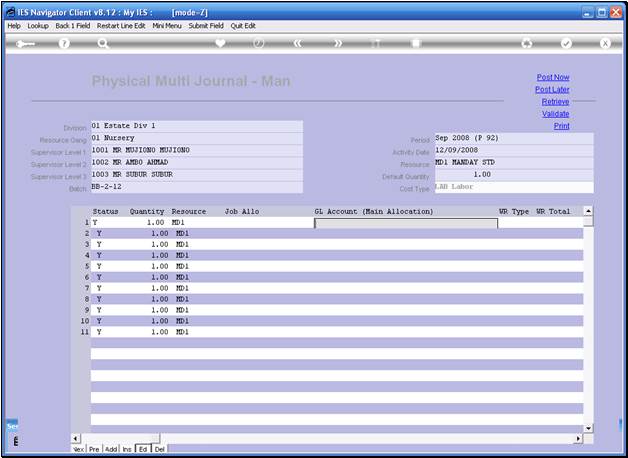Click the clock icon in the toolbar
628x458 pixels.
pyautogui.click(x=258, y=43)
